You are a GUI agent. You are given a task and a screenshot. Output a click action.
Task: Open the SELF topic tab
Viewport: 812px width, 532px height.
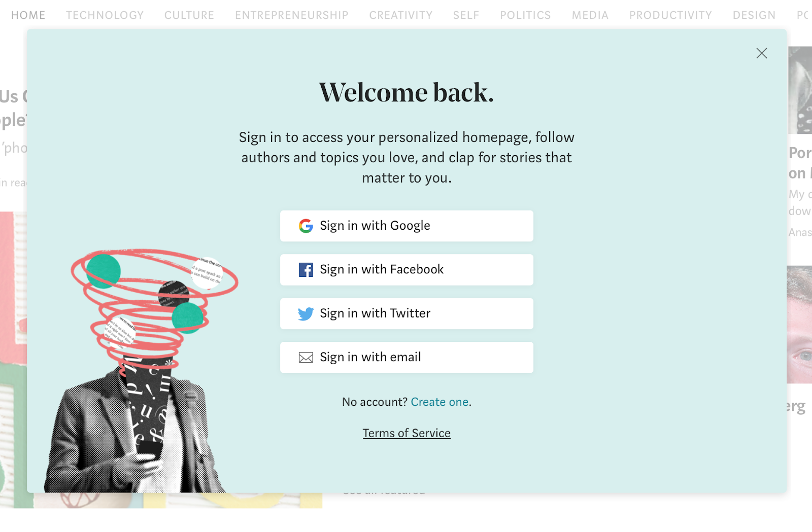(466, 15)
